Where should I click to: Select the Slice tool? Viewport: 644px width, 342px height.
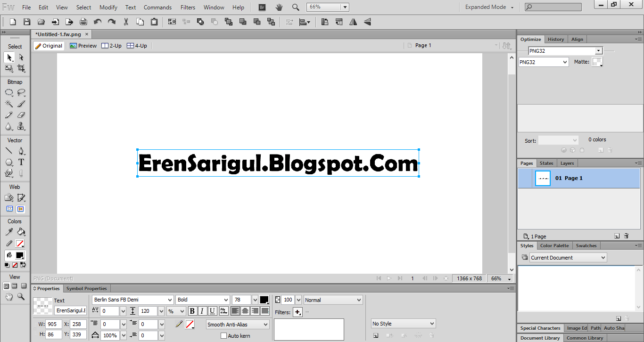coord(21,198)
